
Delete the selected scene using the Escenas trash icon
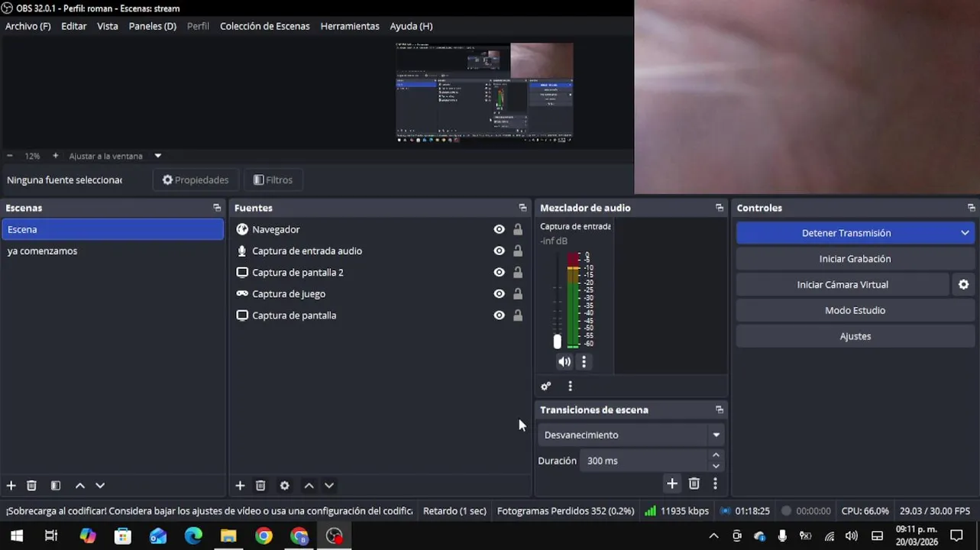click(31, 485)
